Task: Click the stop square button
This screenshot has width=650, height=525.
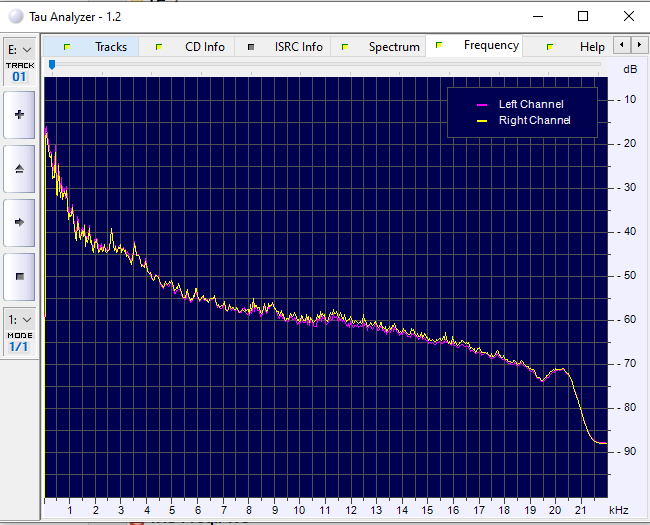Action: pos(19,277)
